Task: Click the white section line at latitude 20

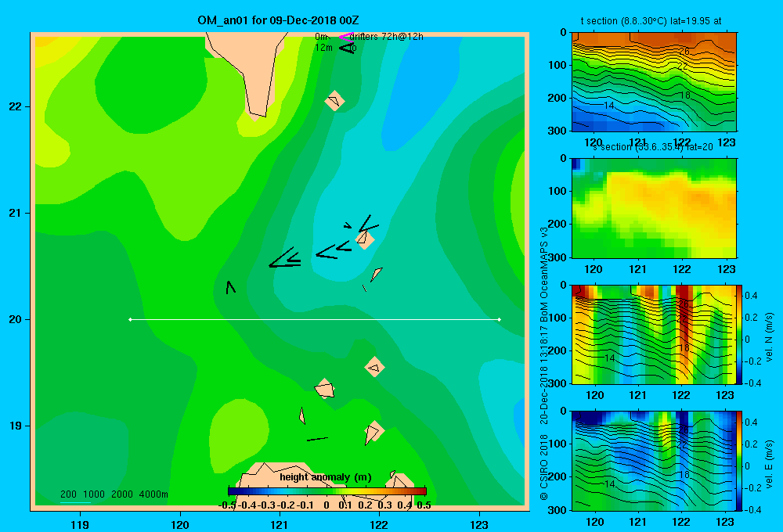Action: click(315, 319)
